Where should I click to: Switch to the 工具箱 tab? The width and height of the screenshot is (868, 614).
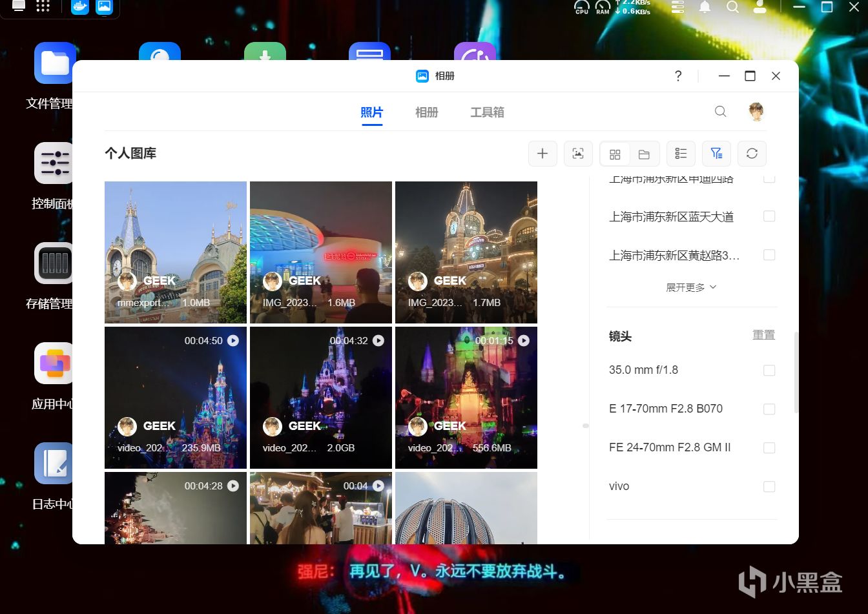point(487,112)
